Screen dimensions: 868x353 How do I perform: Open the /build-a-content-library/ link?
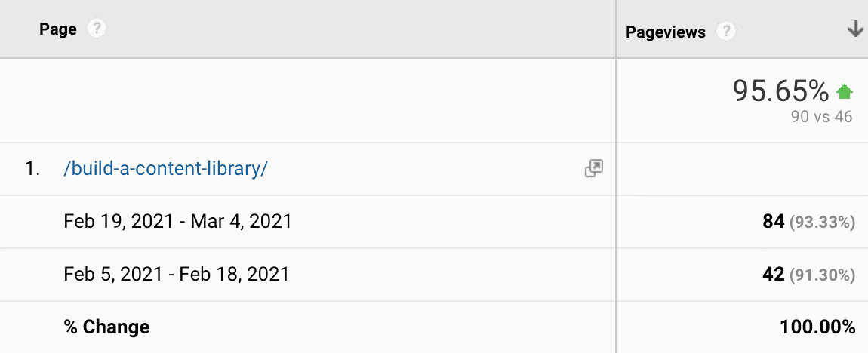coord(166,169)
